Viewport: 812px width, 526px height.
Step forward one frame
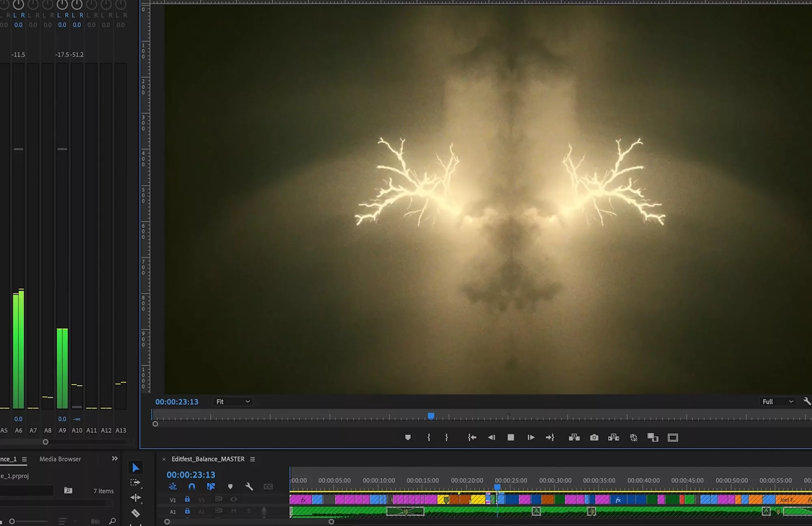[x=531, y=438]
